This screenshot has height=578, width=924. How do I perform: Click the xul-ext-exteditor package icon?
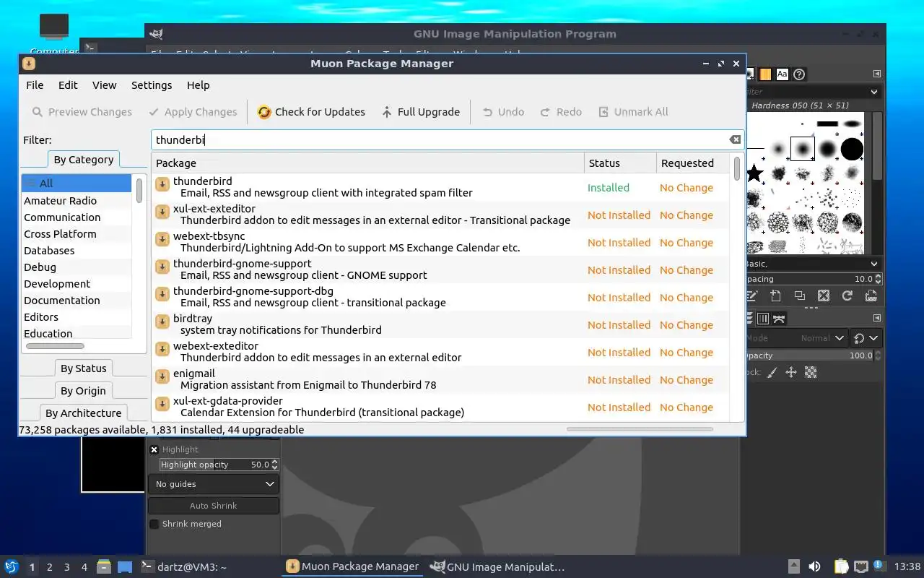coord(162,212)
